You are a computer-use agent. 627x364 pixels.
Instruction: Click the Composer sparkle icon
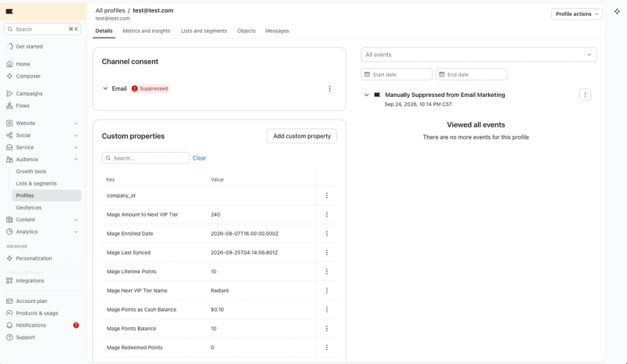coord(9,76)
